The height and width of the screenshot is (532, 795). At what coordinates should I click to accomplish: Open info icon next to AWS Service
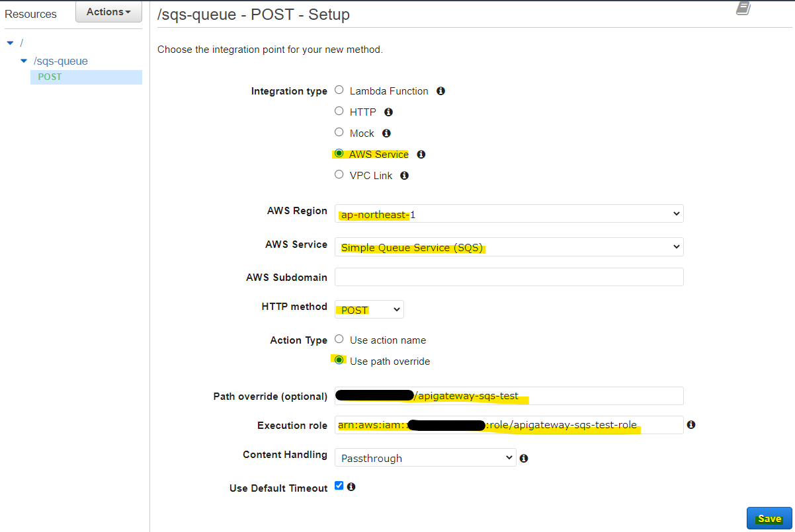(421, 154)
